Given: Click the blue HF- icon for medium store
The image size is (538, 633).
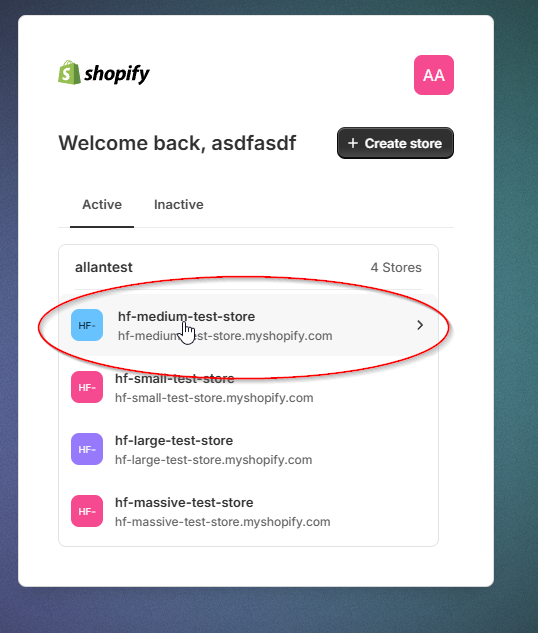Looking at the screenshot, I should point(87,325).
